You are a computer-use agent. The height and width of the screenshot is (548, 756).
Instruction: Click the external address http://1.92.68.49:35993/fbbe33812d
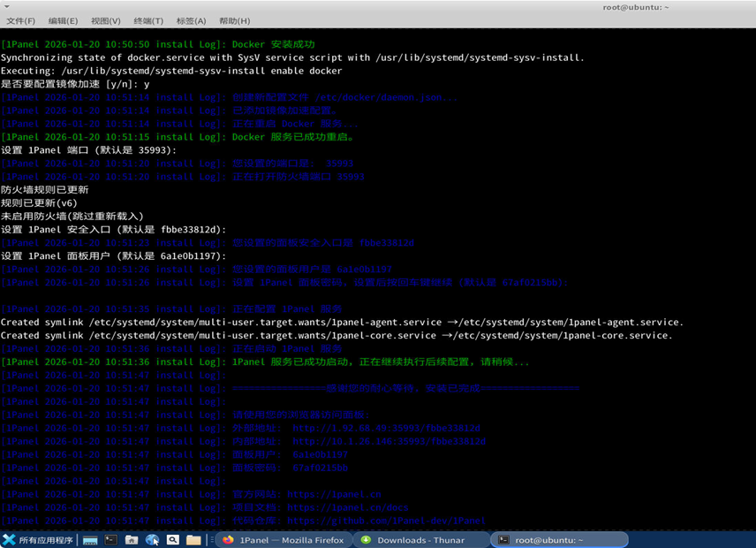[x=386, y=428]
